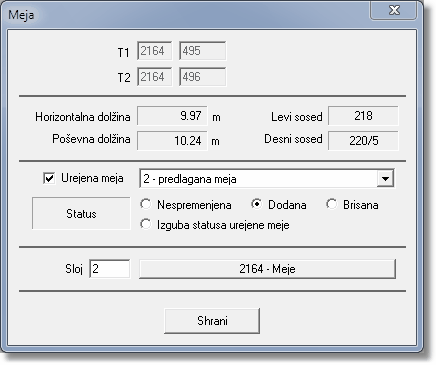436x365 pixels.
Task: Click the Sloj label
Action: 74,269
